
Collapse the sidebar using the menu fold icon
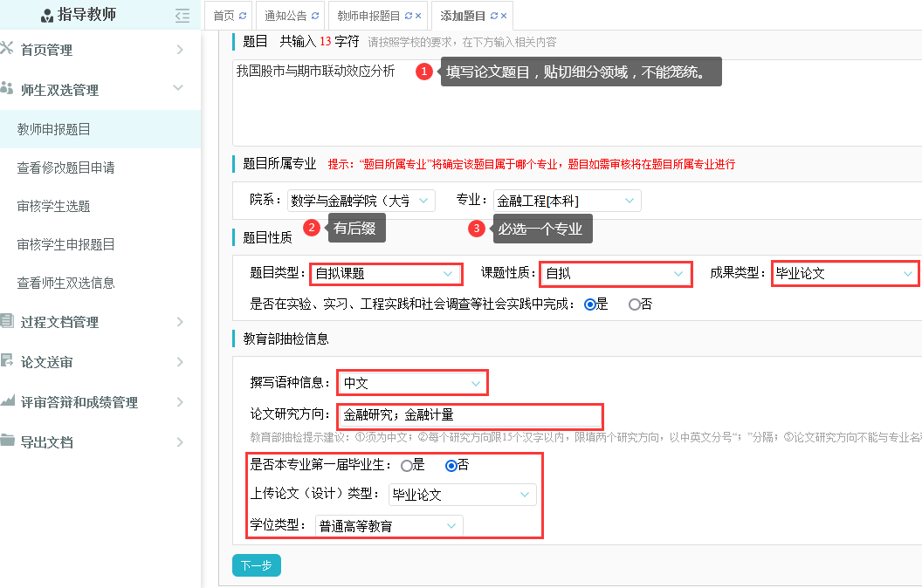tap(182, 15)
